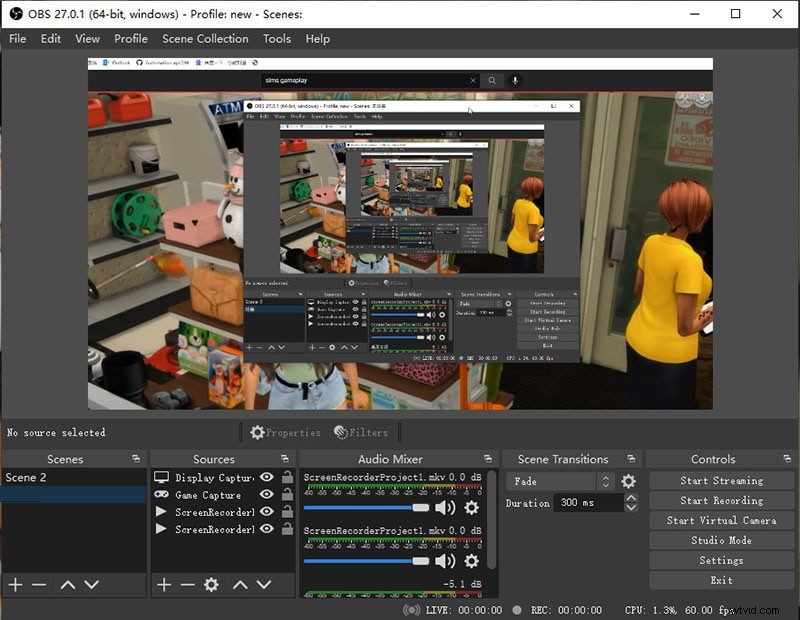Remove selected source with minus icon

188,585
